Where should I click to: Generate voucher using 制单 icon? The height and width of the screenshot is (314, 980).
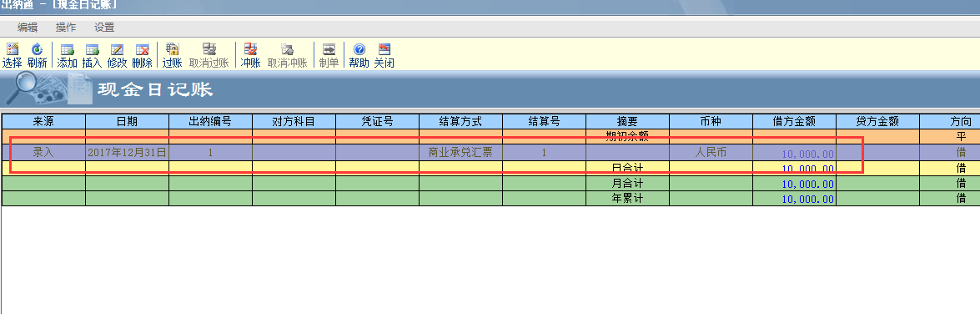coord(329,55)
